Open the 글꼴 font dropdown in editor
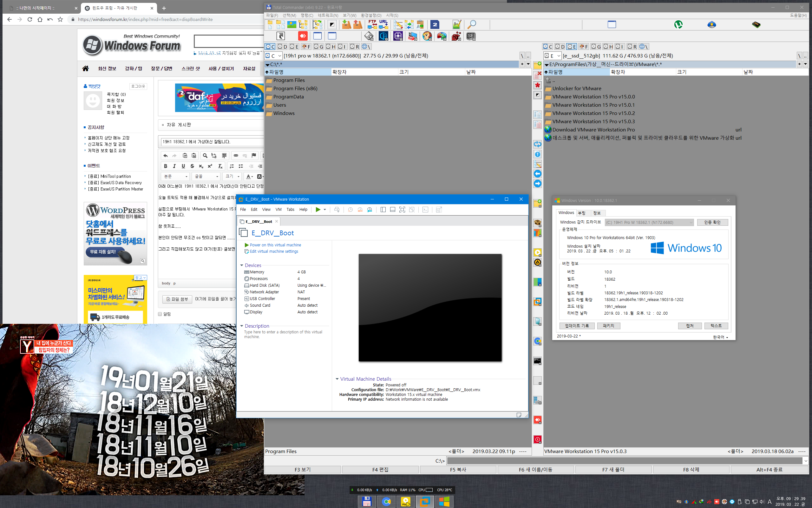The image size is (812, 508). point(206,177)
